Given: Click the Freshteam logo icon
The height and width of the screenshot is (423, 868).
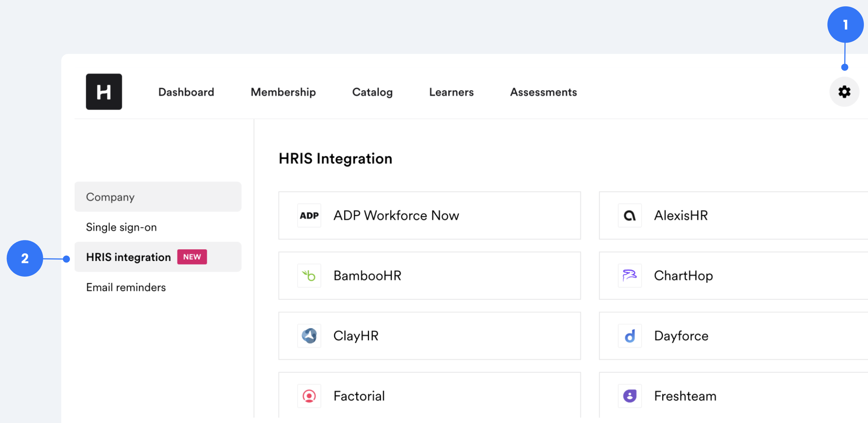Looking at the screenshot, I should coord(629,396).
